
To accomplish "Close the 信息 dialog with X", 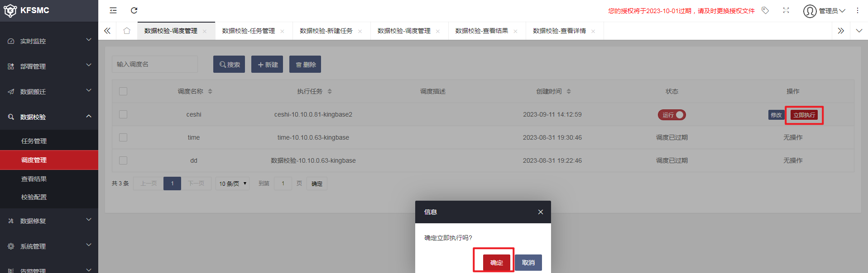I will 540,212.
